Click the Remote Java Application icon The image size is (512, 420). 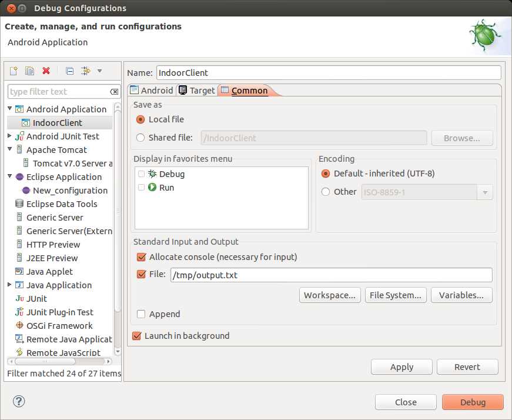click(19, 339)
